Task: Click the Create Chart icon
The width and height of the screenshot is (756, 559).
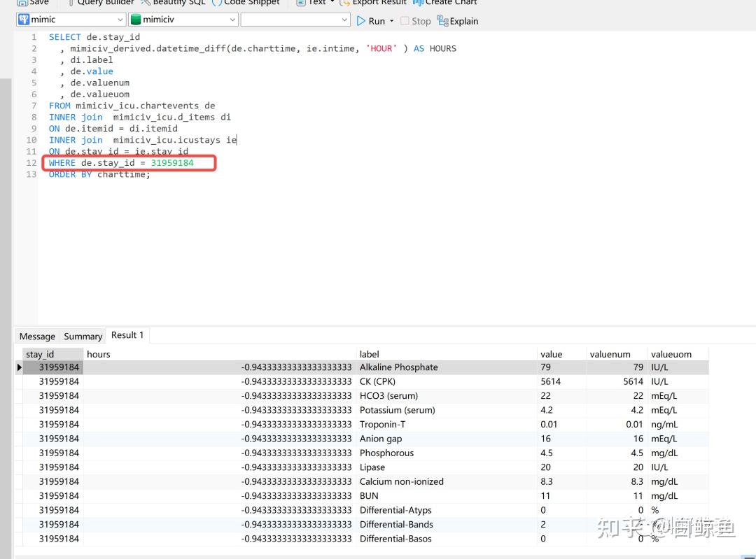Action: coord(418,3)
